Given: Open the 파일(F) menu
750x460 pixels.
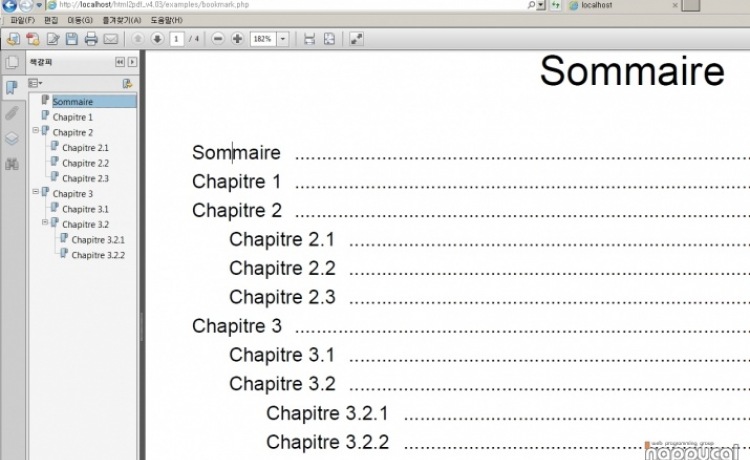Looking at the screenshot, I should click(x=21, y=20).
